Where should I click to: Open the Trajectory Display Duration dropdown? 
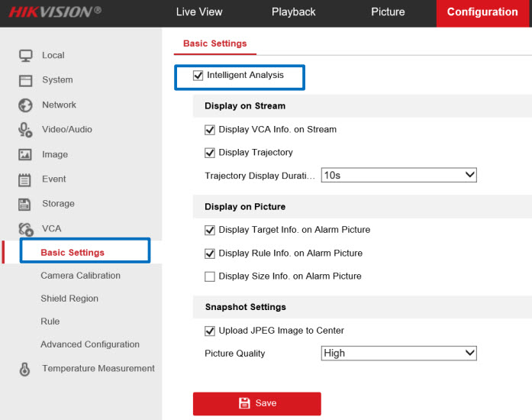pyautogui.click(x=398, y=176)
